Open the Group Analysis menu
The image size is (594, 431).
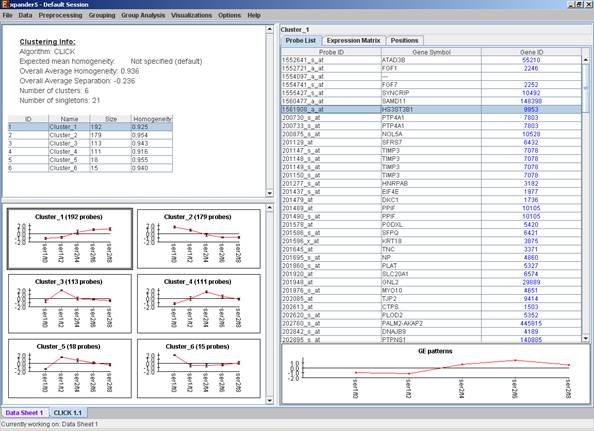(x=143, y=15)
